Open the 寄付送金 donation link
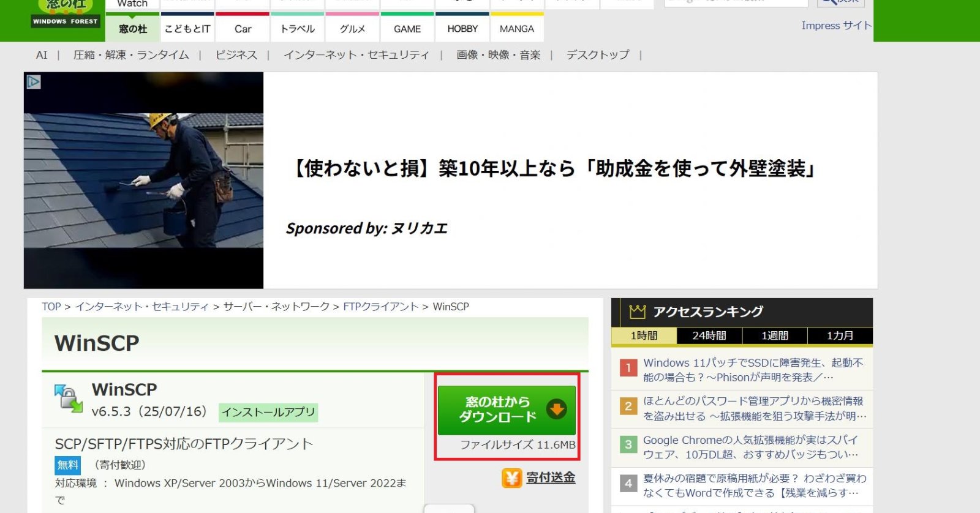Image resolution: width=980 pixels, height=513 pixels. point(551,478)
